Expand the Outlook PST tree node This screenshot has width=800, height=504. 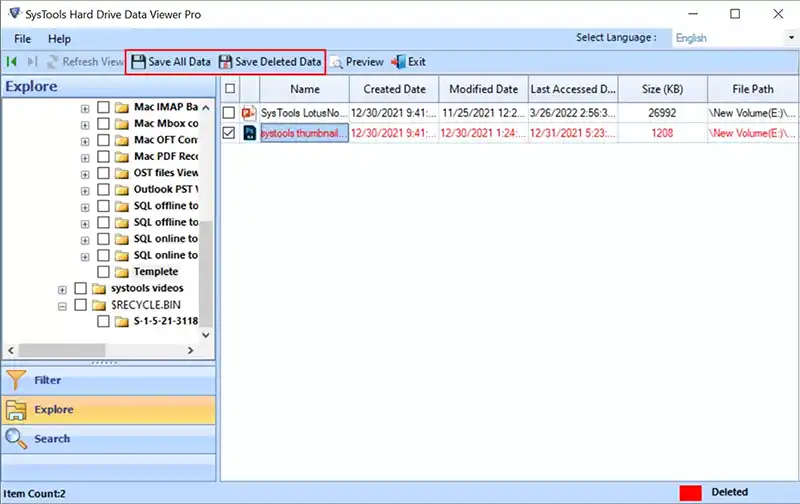pyautogui.click(x=85, y=191)
